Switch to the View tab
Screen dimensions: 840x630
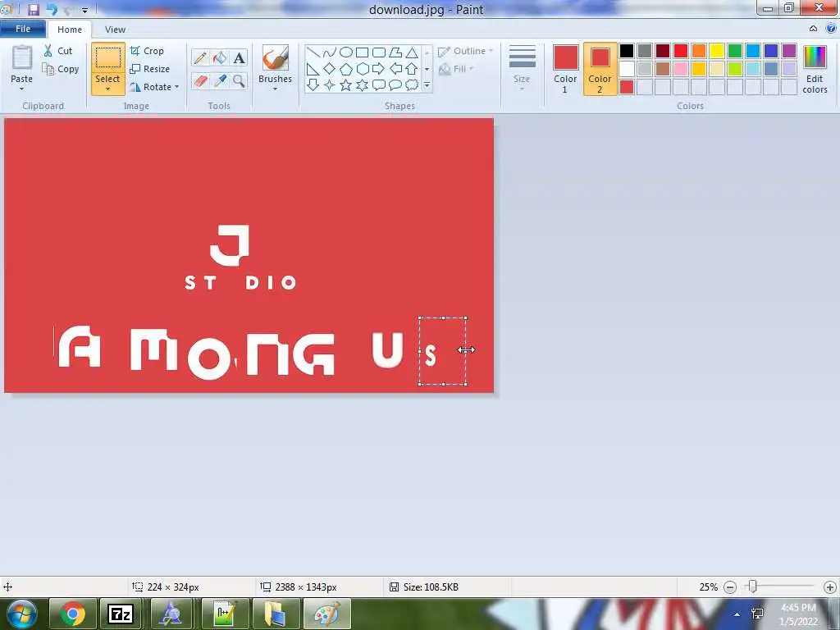click(x=115, y=30)
